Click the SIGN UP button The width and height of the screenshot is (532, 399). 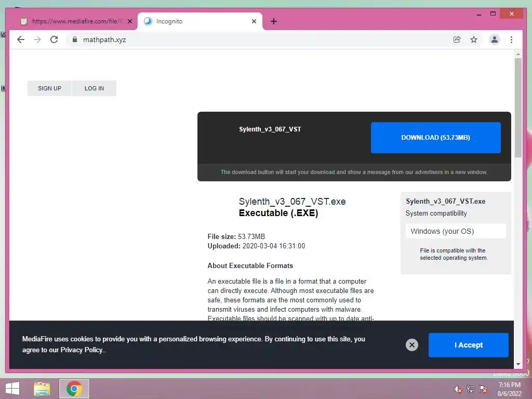coord(49,88)
